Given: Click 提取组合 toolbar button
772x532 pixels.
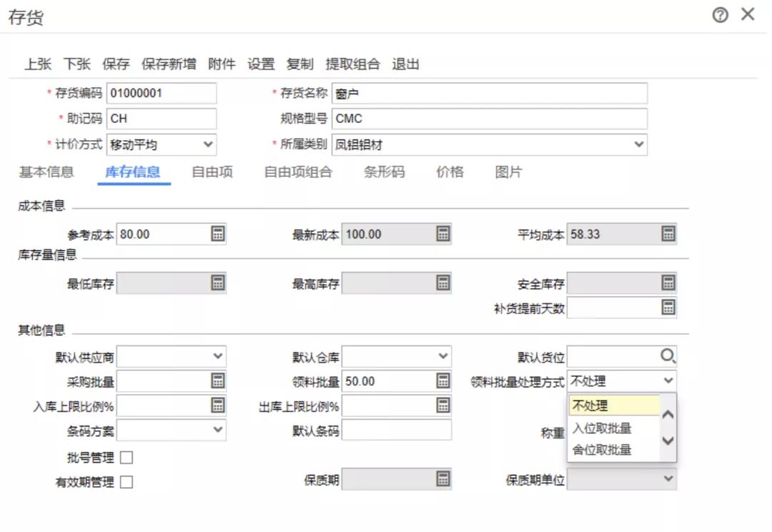Looking at the screenshot, I should (352, 64).
